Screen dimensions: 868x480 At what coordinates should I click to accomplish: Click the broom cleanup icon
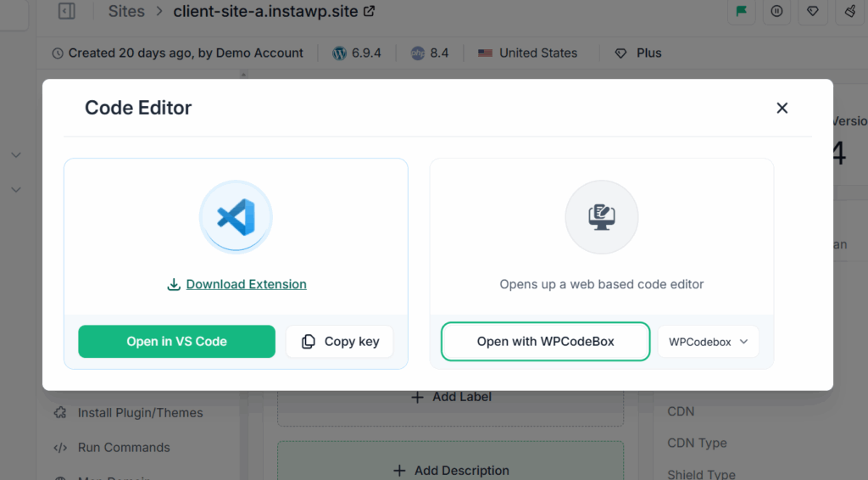coord(849,11)
